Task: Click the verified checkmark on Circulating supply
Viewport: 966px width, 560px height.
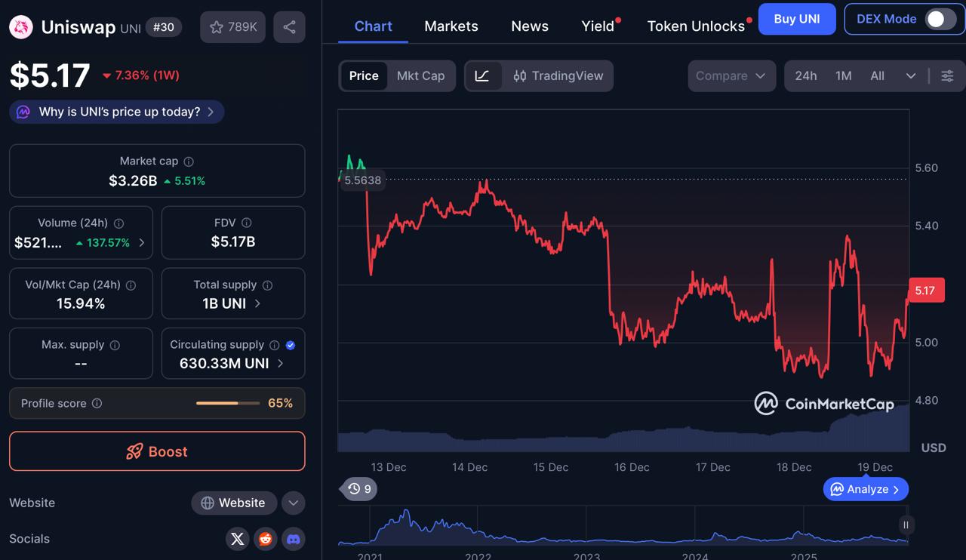Action: pyautogui.click(x=289, y=345)
